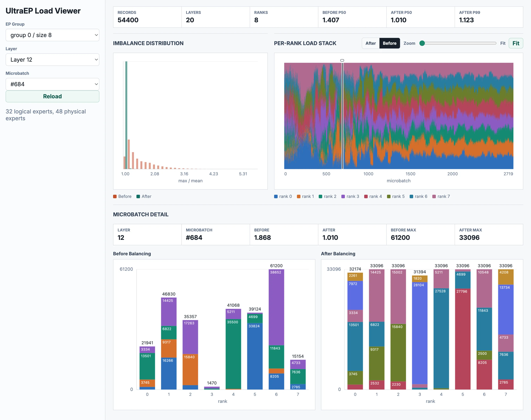Click the green Fit button
The height and width of the screenshot is (420, 531).
pos(516,43)
